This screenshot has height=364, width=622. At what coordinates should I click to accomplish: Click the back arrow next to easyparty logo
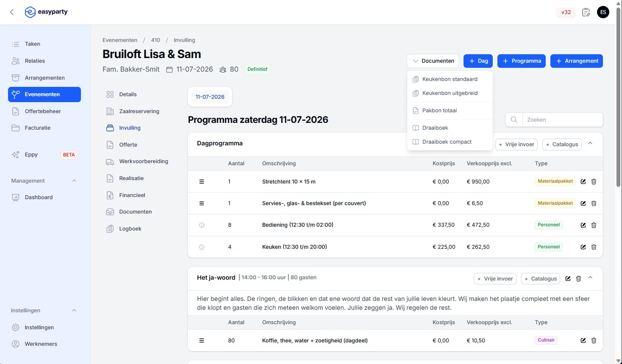12,12
